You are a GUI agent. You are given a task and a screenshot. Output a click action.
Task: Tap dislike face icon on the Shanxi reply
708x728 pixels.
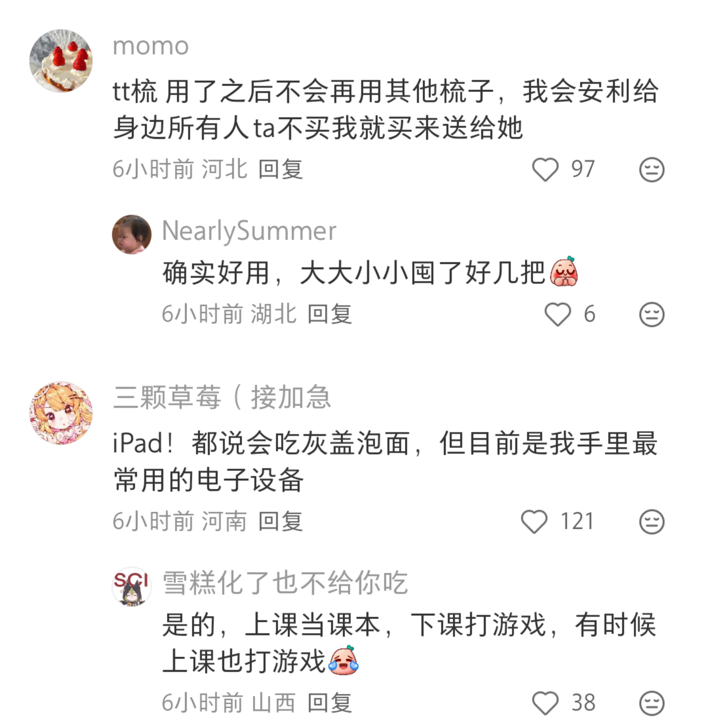click(652, 703)
